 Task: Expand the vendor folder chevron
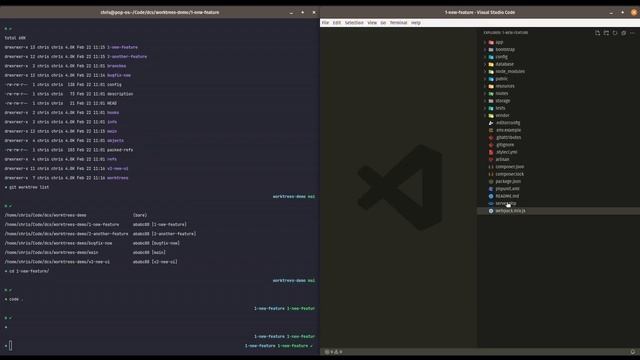(485, 116)
